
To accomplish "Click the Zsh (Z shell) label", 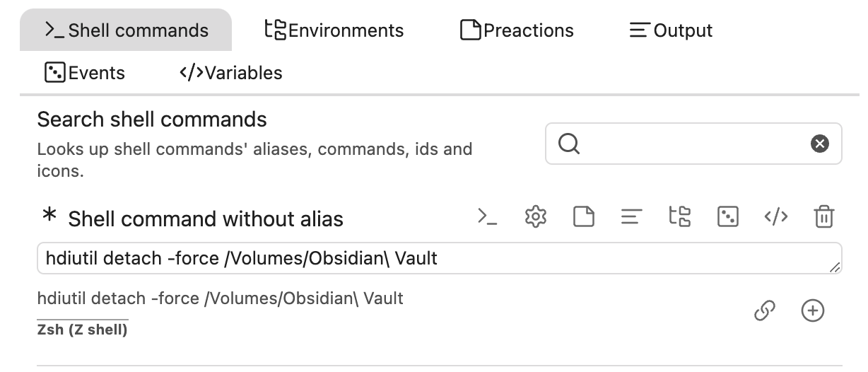I will [82, 330].
